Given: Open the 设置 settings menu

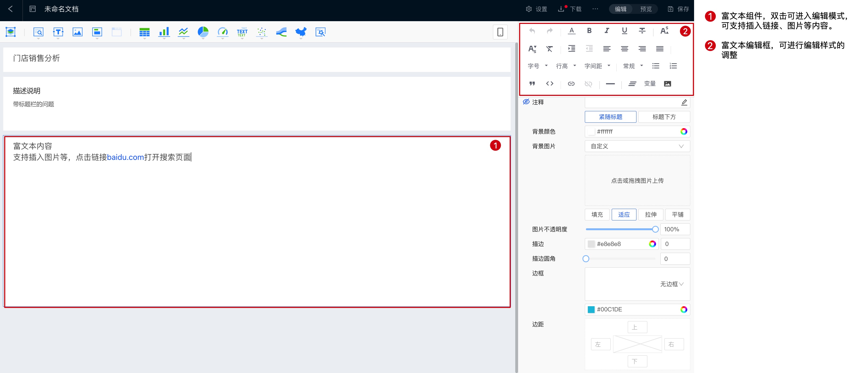Looking at the screenshot, I should point(536,9).
